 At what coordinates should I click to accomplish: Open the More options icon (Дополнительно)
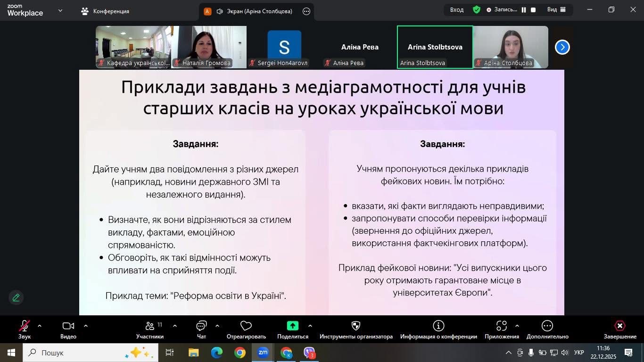[547, 326]
